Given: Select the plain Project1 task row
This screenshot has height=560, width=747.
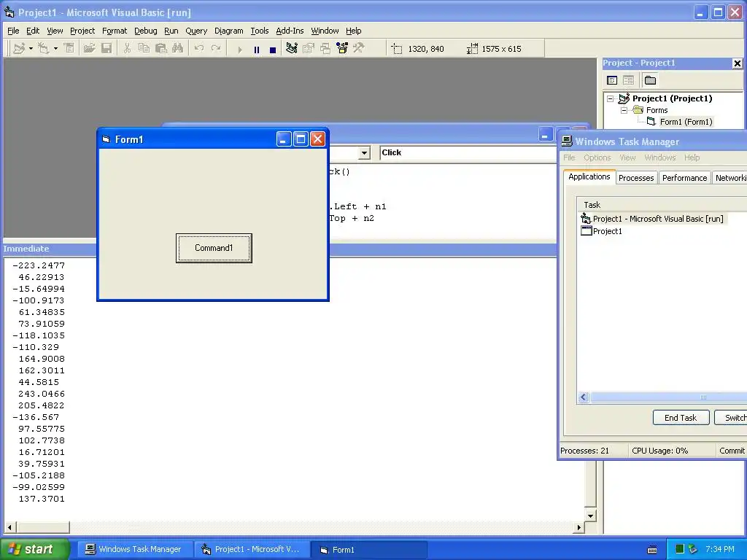Looking at the screenshot, I should [608, 231].
